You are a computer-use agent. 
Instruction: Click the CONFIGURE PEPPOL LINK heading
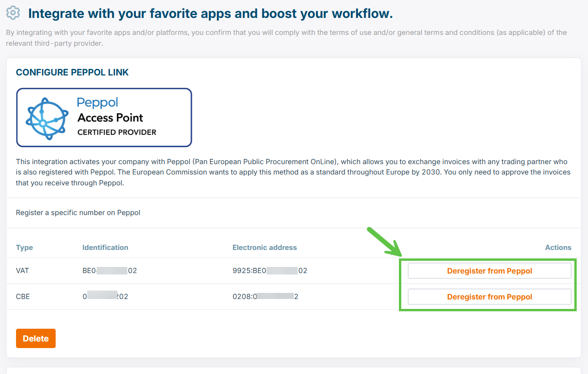72,73
